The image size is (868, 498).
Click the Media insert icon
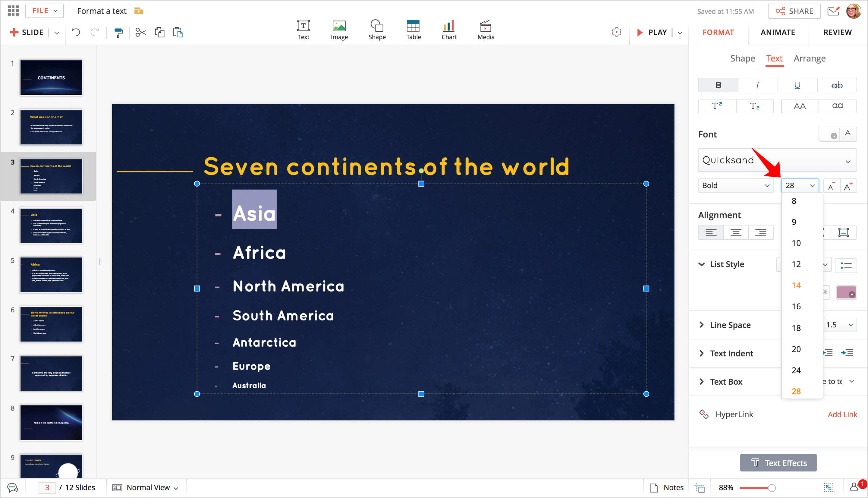(486, 30)
